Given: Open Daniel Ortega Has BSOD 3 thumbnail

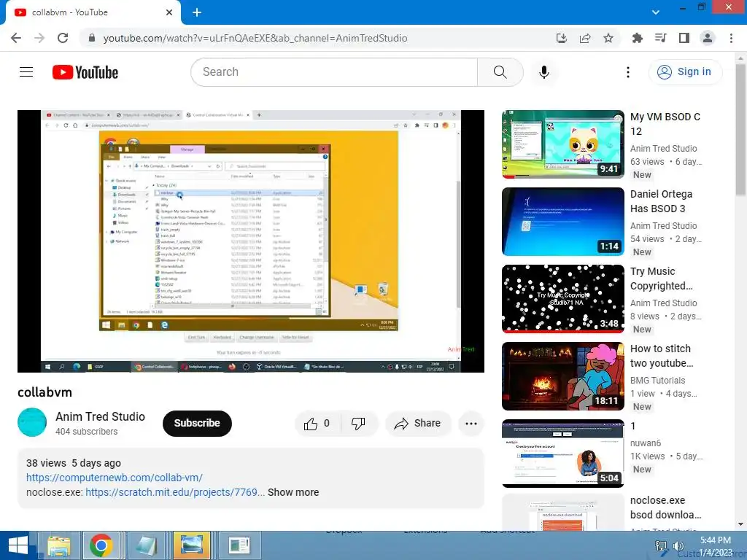Looking at the screenshot, I should (562, 222).
